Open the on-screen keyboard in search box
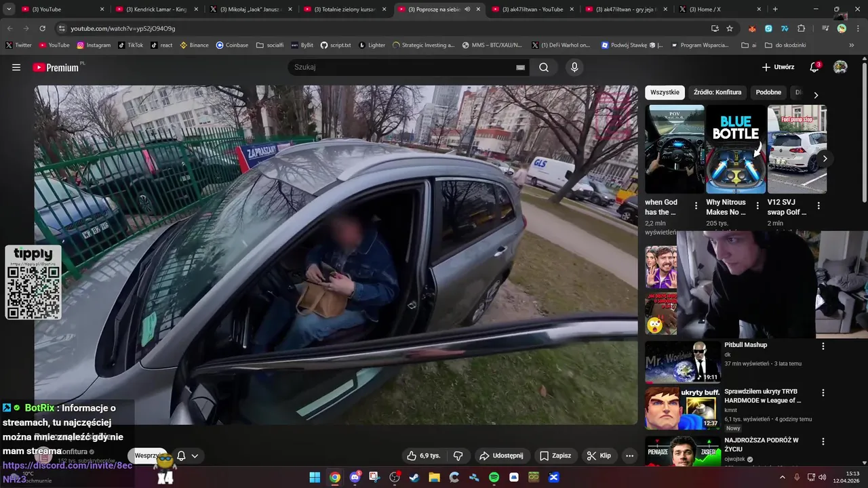This screenshot has height=488, width=868. tap(520, 67)
